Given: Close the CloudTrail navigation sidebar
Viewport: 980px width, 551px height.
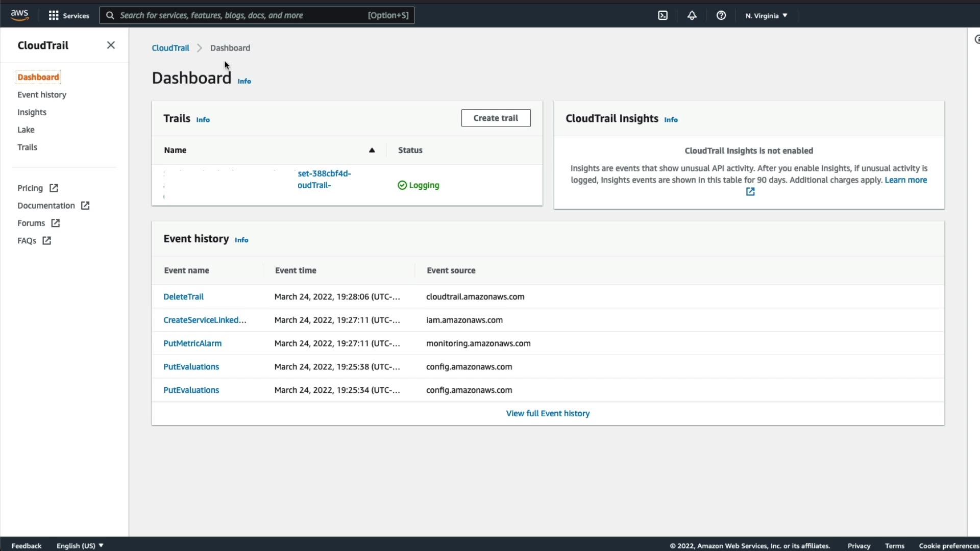Looking at the screenshot, I should tap(111, 45).
